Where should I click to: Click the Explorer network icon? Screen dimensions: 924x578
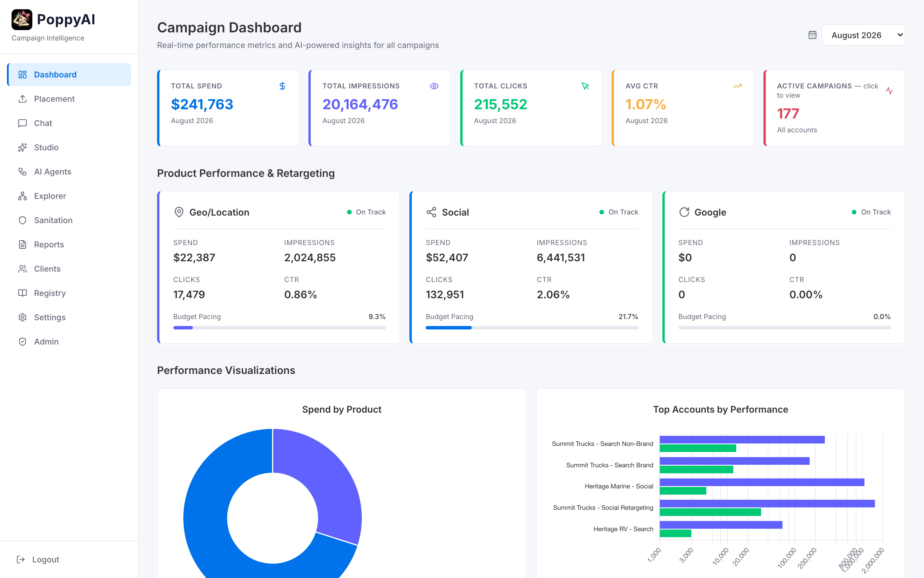click(x=23, y=196)
